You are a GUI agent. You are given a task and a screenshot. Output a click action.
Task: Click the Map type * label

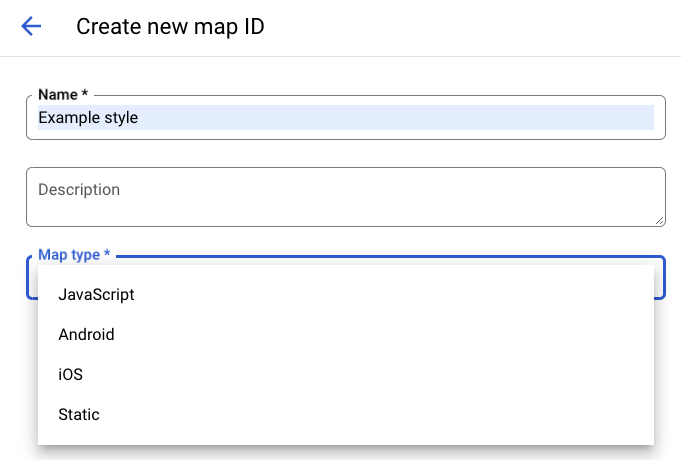pyautogui.click(x=74, y=255)
